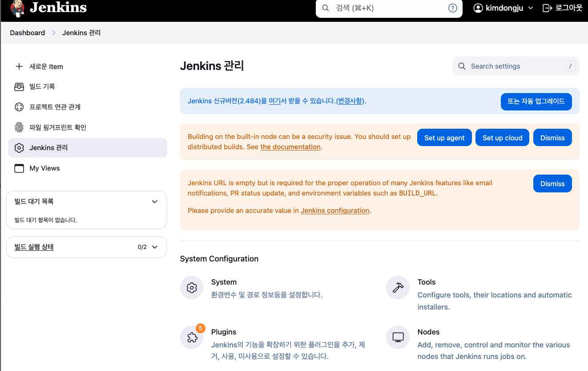Focus the 검색 top search field

[389, 8]
